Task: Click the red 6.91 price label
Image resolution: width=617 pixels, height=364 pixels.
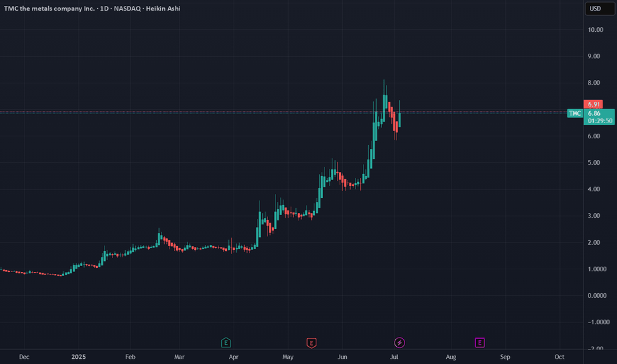Action: pos(593,105)
